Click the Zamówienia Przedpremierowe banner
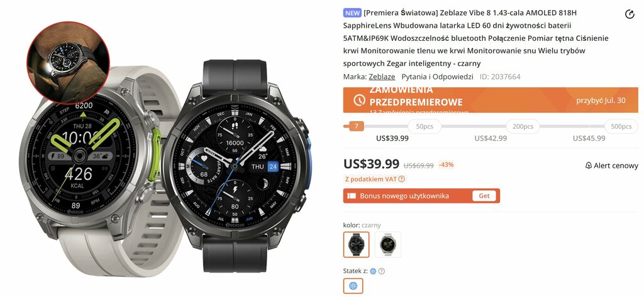The height and width of the screenshot is (297, 644). [491, 100]
